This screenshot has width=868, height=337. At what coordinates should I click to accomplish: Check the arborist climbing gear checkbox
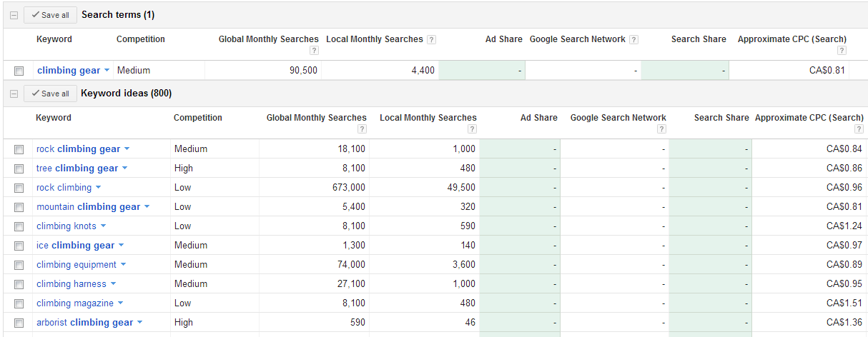[19, 323]
